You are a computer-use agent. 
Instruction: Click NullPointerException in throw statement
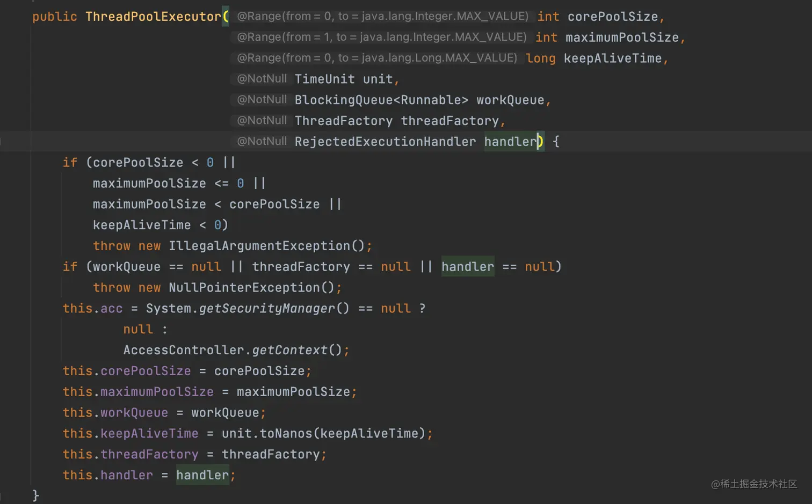pos(244,288)
